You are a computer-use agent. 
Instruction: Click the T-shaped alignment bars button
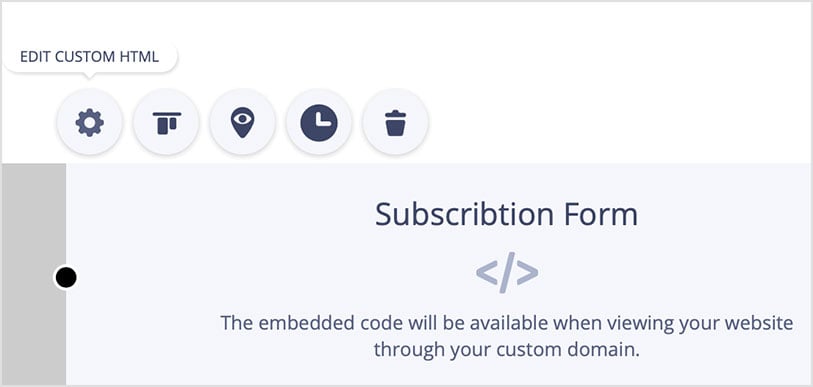[166, 122]
